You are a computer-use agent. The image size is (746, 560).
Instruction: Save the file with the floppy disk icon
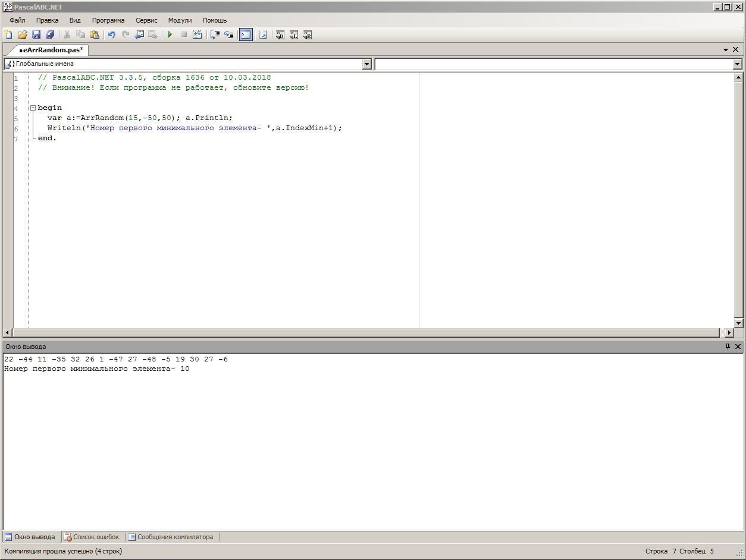click(x=36, y=35)
